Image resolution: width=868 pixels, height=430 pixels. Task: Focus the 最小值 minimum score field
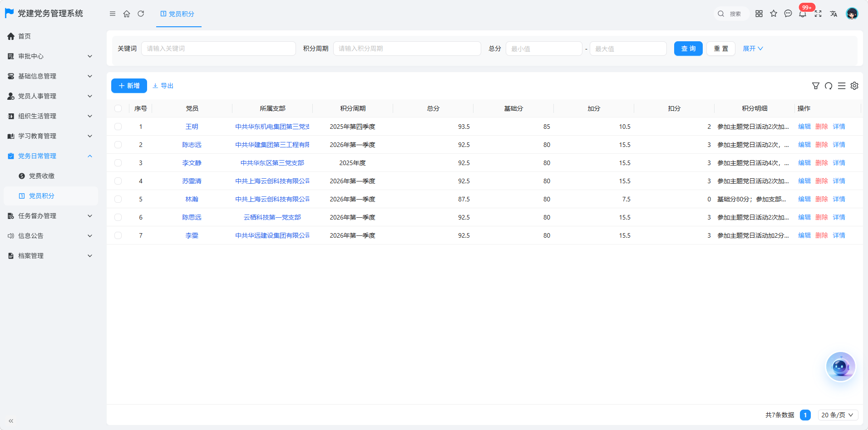544,49
